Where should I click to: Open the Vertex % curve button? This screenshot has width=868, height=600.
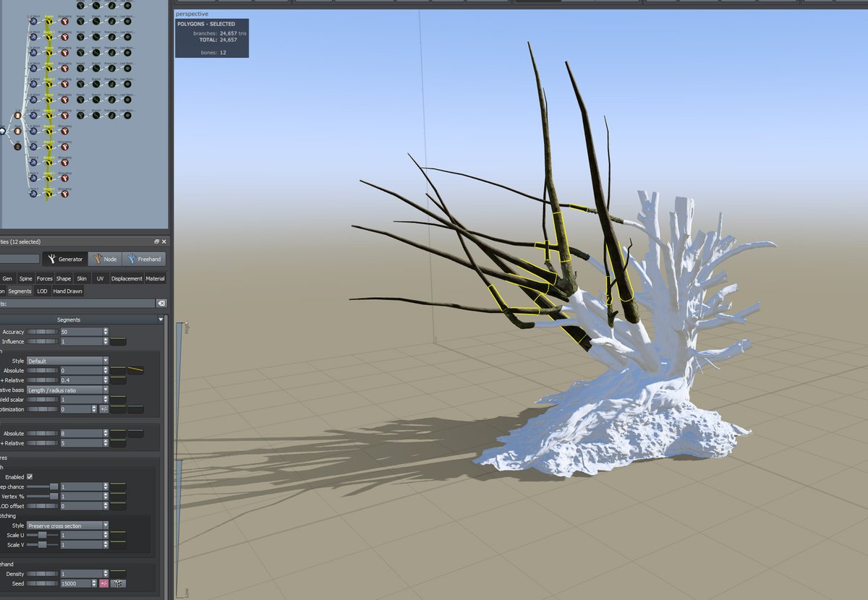(118, 497)
